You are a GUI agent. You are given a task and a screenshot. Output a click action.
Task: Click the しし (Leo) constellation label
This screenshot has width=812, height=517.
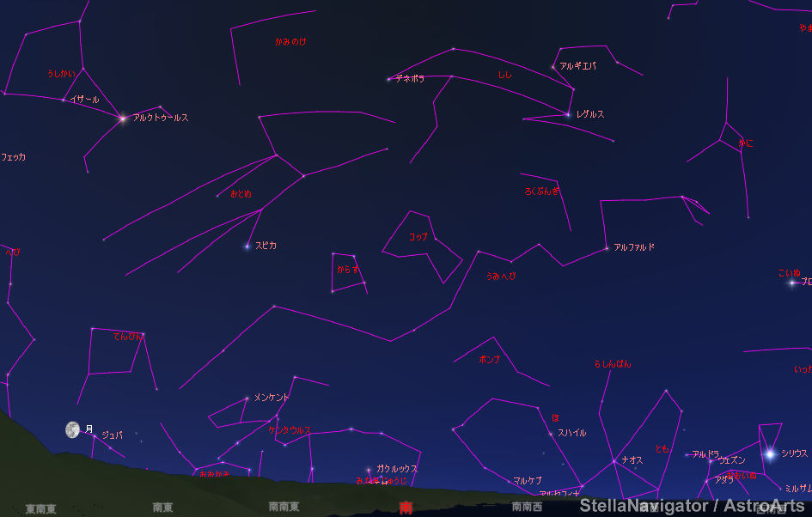point(505,76)
